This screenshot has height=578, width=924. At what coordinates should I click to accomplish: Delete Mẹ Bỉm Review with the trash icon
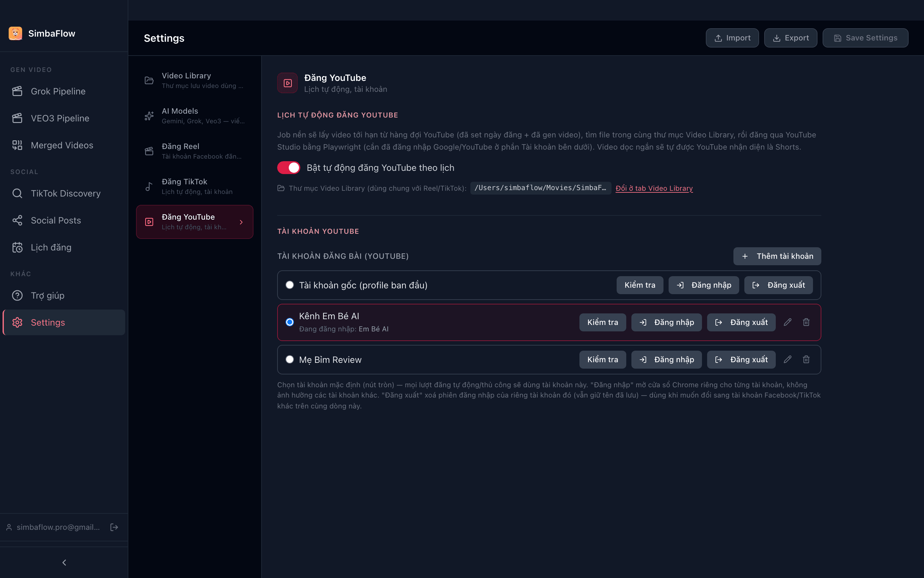point(806,359)
